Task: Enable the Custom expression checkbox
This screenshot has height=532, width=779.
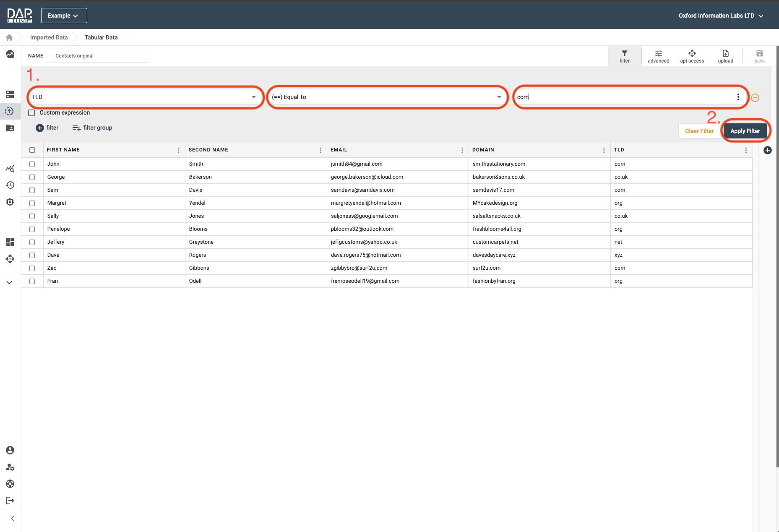Action: coord(31,113)
